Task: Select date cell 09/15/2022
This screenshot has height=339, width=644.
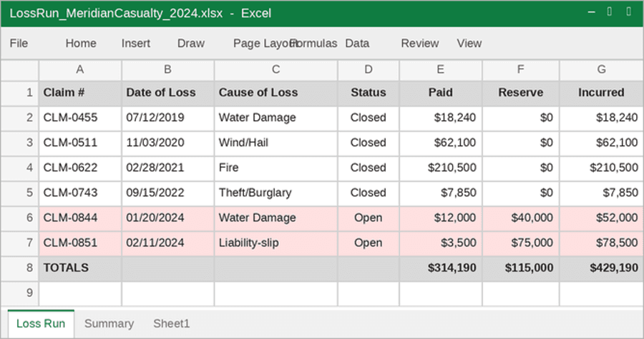Action: pyautogui.click(x=167, y=193)
